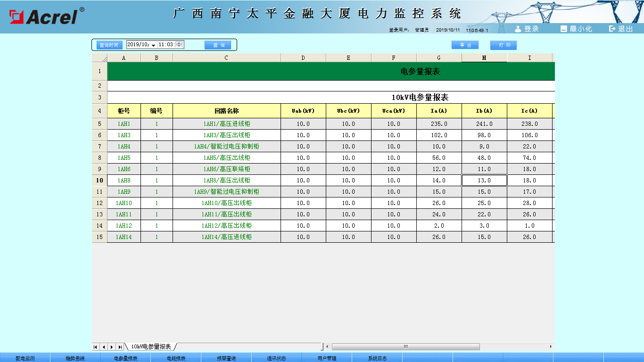Click the 查询 query button
Image resolution: width=644 pixels, height=362 pixels.
tap(218, 45)
